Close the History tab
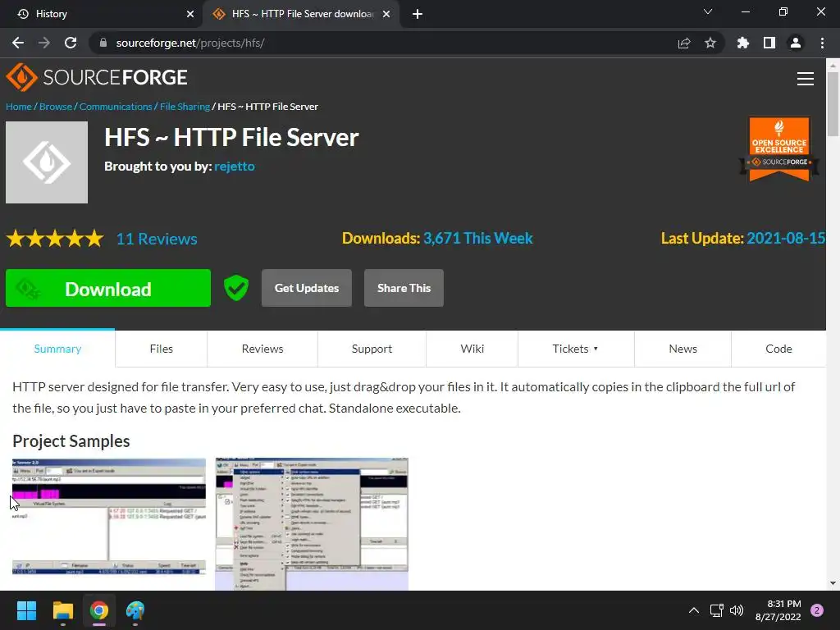840x630 pixels. pyautogui.click(x=190, y=14)
